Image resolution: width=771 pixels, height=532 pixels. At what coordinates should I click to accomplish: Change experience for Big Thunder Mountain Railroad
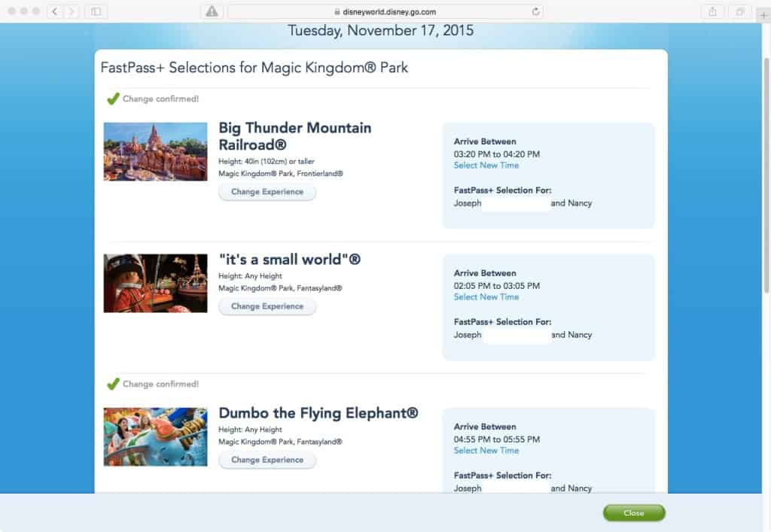[x=267, y=192]
